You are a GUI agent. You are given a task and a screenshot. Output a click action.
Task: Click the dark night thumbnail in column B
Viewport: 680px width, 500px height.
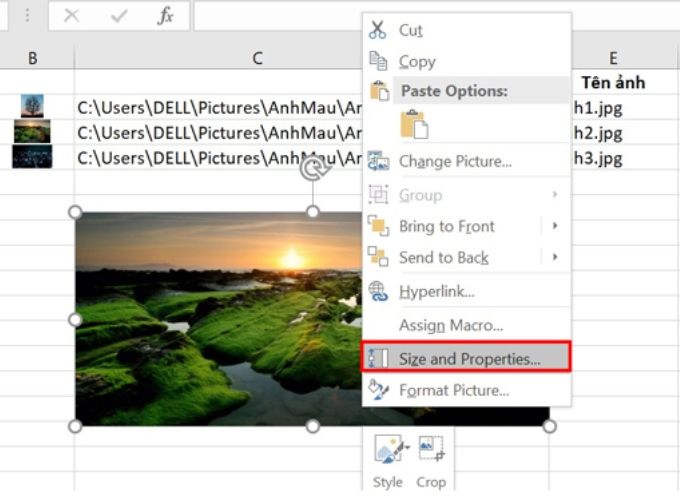pos(32,157)
